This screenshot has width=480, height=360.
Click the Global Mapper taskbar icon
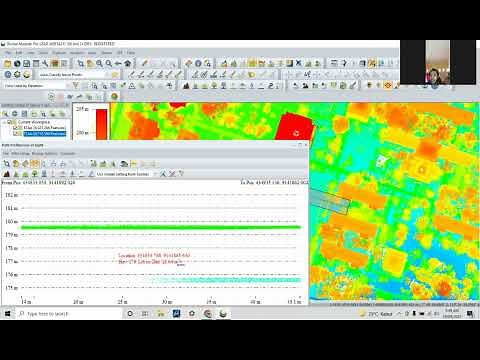(x=223, y=314)
